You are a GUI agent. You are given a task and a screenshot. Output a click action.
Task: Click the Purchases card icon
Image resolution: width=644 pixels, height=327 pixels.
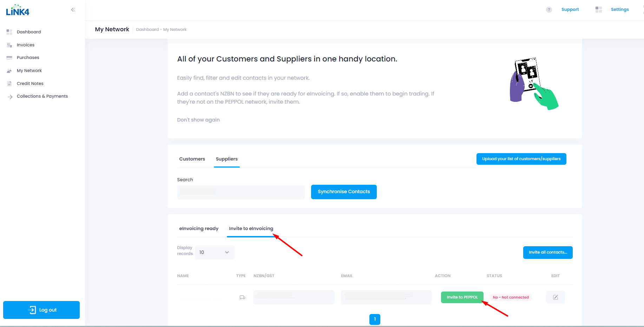point(9,58)
